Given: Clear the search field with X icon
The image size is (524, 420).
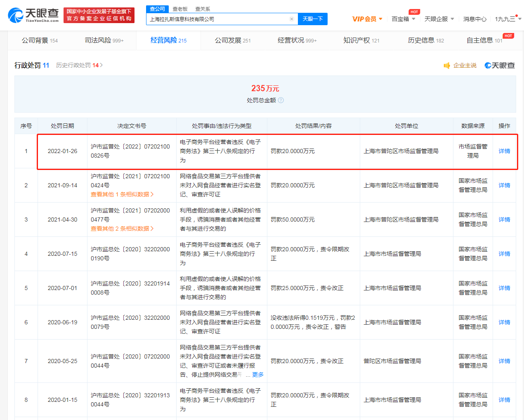Looking at the screenshot, I should [292, 19].
